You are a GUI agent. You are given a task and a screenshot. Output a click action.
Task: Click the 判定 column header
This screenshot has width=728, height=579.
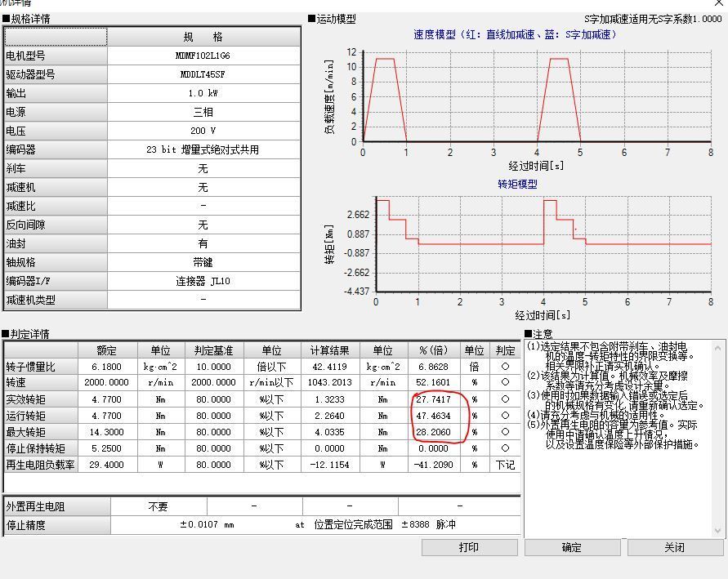pos(505,350)
